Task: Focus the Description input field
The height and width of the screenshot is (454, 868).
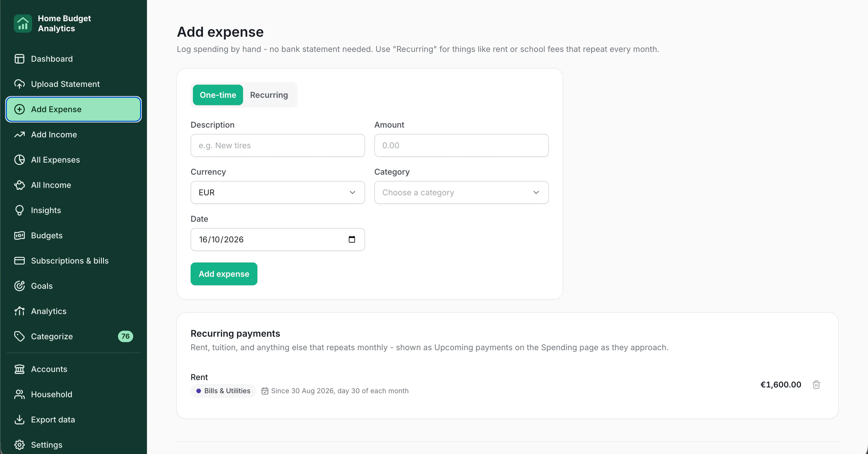Action: (278, 145)
